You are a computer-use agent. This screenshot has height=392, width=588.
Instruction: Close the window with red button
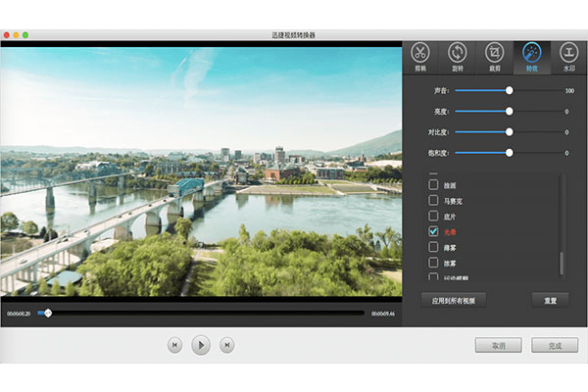[x=7, y=35]
